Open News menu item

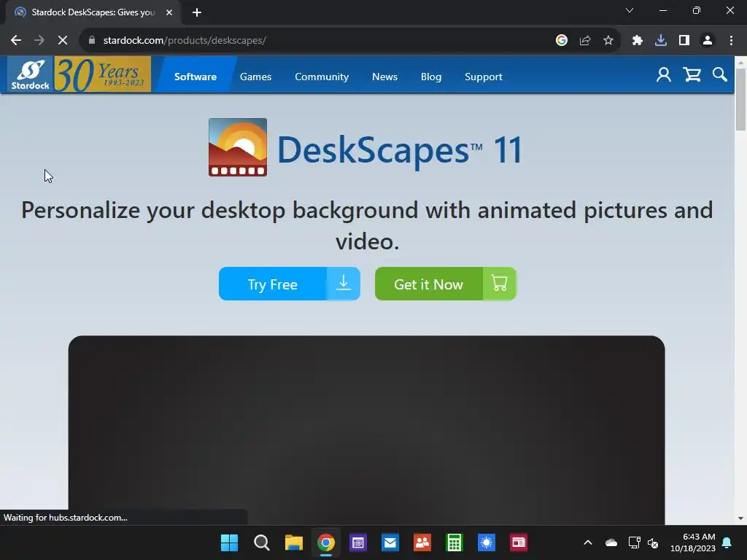[x=384, y=77]
